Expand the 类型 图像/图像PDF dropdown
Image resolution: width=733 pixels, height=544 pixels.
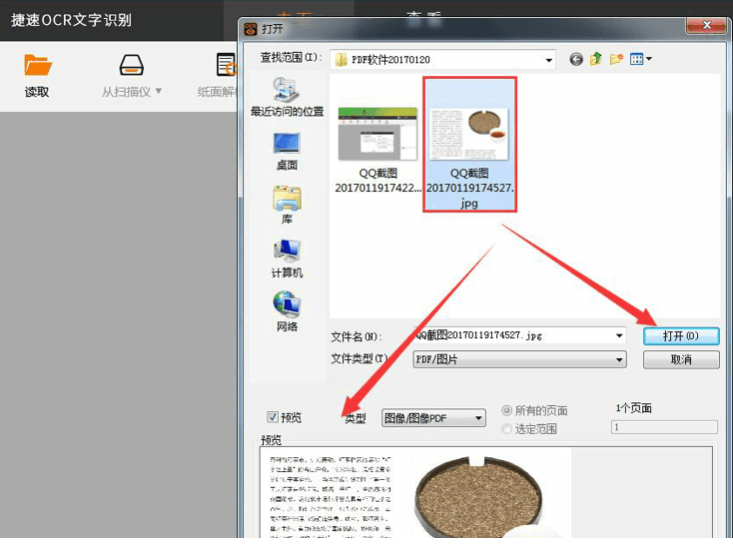(x=479, y=418)
